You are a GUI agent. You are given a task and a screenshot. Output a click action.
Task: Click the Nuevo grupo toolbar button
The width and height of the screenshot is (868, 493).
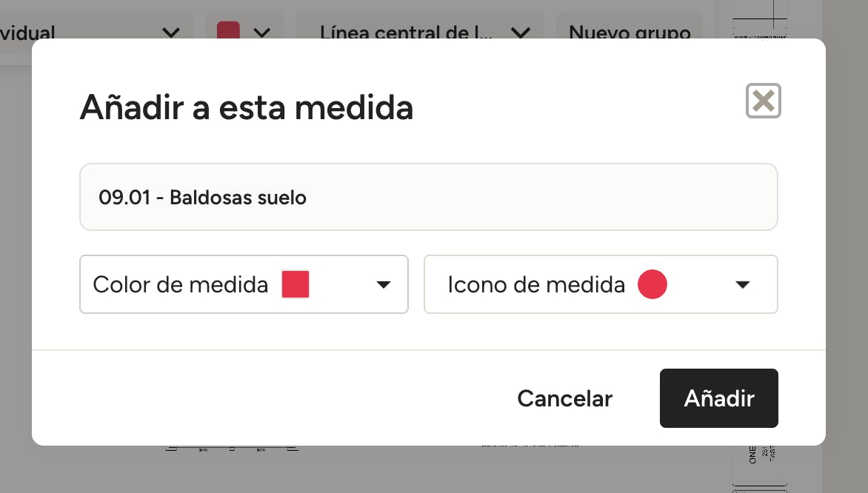point(630,32)
